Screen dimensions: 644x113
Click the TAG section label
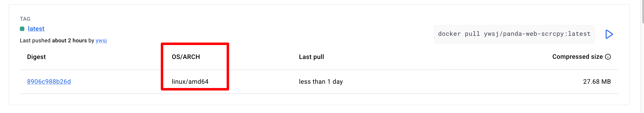tap(25, 19)
